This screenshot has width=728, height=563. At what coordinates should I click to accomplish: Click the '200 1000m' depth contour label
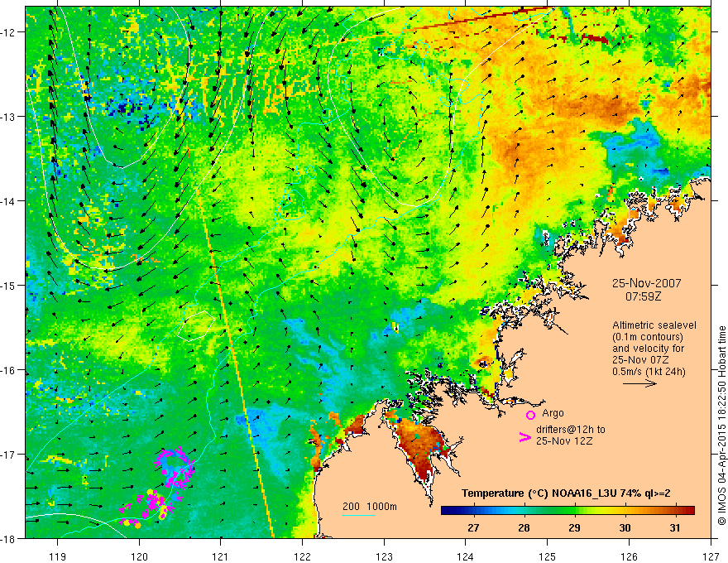click(370, 507)
